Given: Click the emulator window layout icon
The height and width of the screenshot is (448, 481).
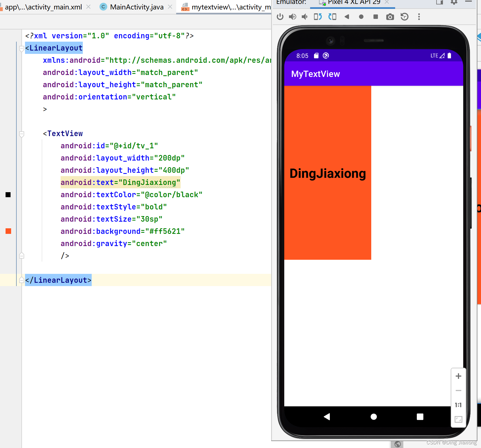Looking at the screenshot, I should (x=439, y=2).
